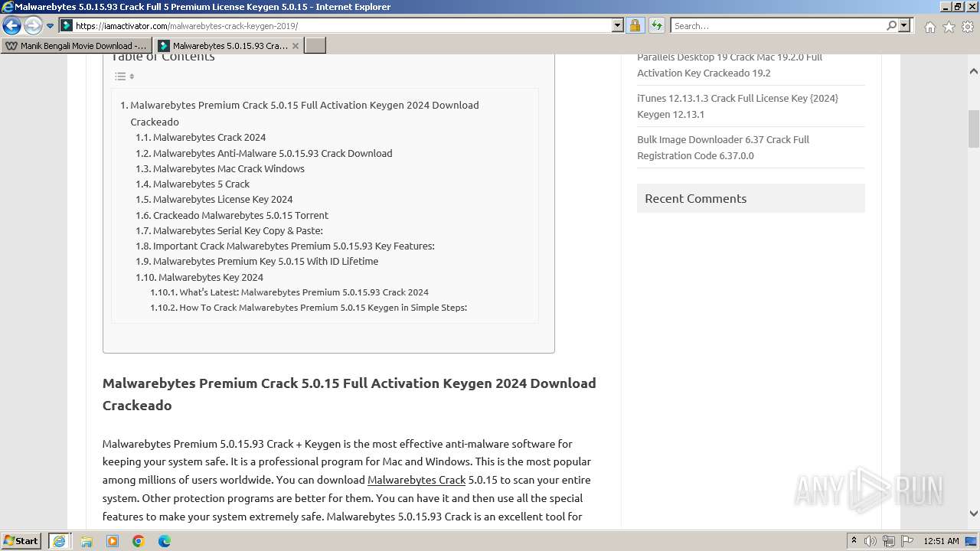Toggle the table of contents list icon
This screenshot has height=551, width=980.
tap(124, 76)
